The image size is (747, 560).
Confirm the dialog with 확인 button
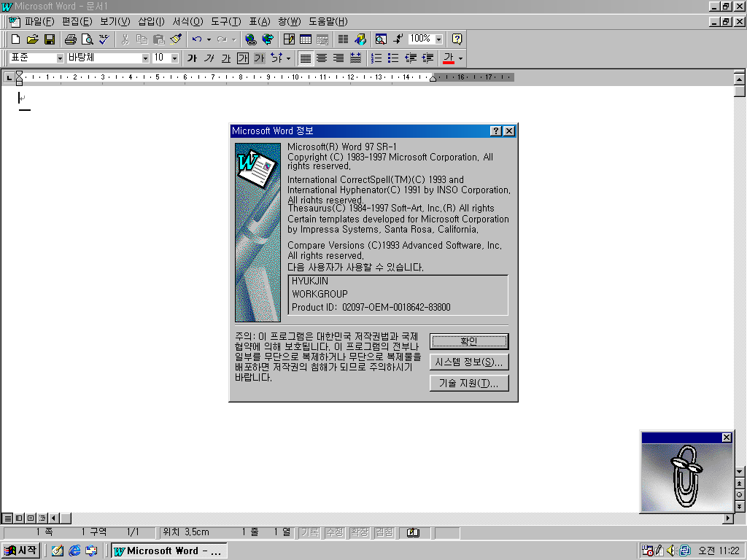click(469, 341)
